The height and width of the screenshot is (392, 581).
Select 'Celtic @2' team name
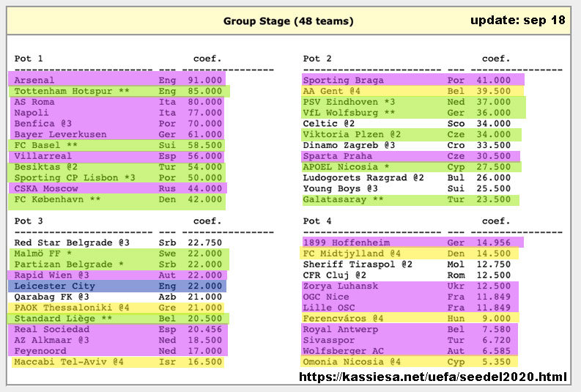click(329, 123)
